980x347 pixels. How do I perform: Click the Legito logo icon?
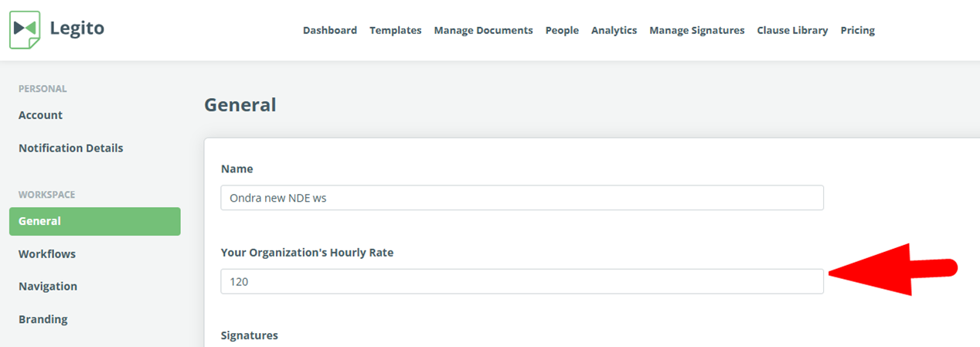tap(24, 29)
